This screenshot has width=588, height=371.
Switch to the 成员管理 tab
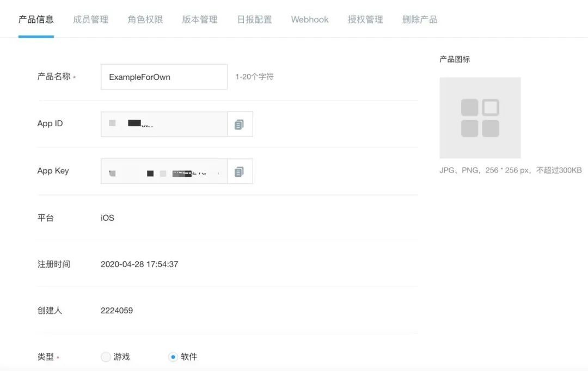[x=90, y=19]
